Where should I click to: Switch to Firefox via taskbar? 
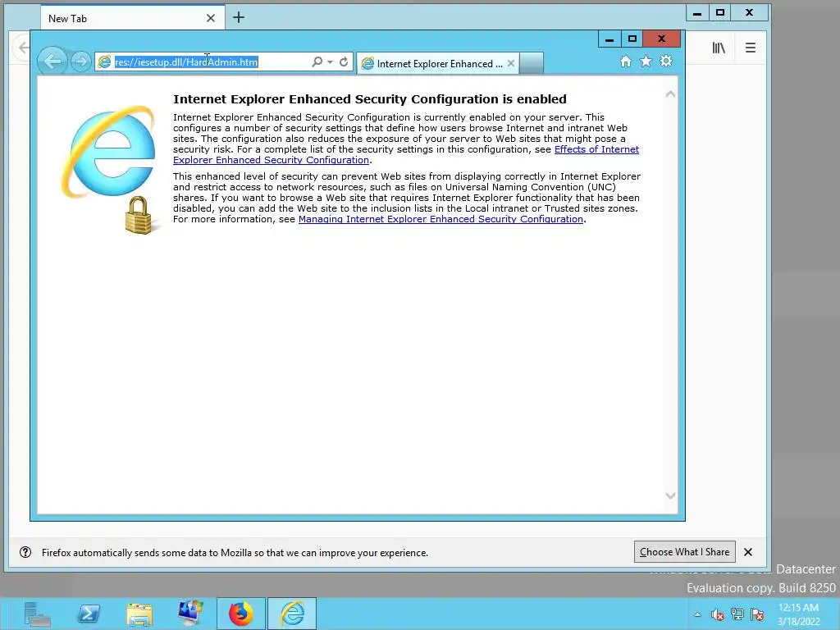pos(241,614)
